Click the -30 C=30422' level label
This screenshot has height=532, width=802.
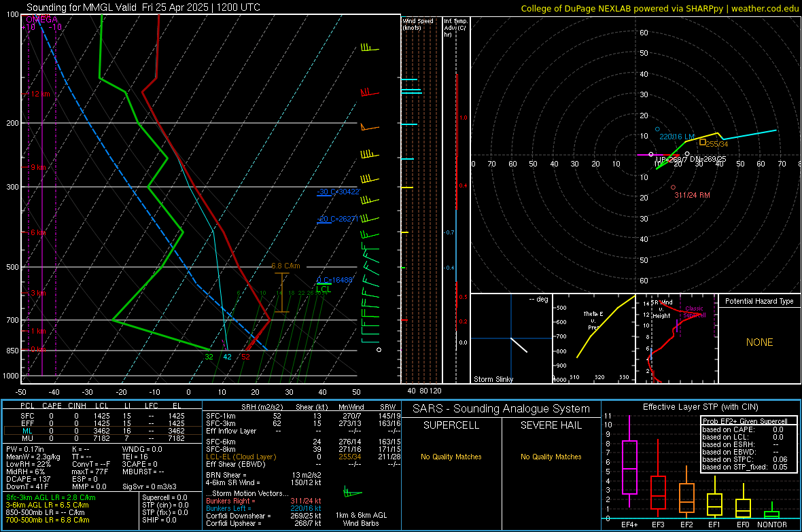(338, 192)
